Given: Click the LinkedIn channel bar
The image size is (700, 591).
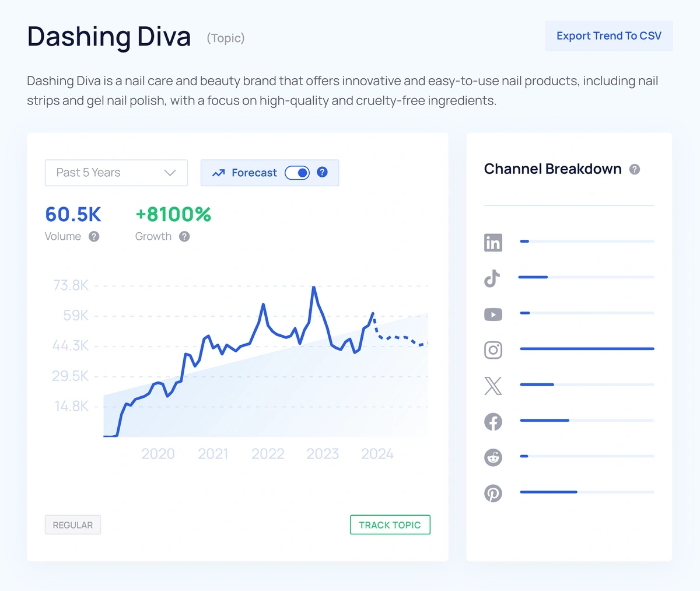Looking at the screenshot, I should tap(587, 242).
